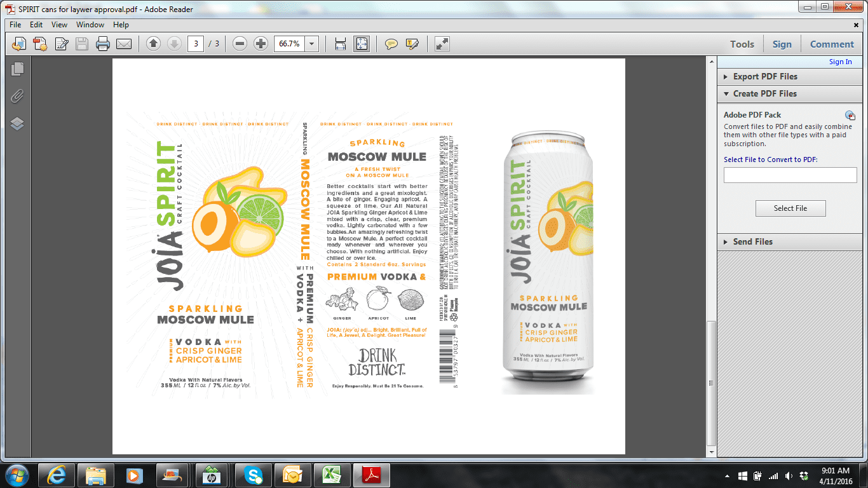Click the document vertical scrollbar thumb
Image resolution: width=868 pixels, height=488 pixels.
point(712,384)
